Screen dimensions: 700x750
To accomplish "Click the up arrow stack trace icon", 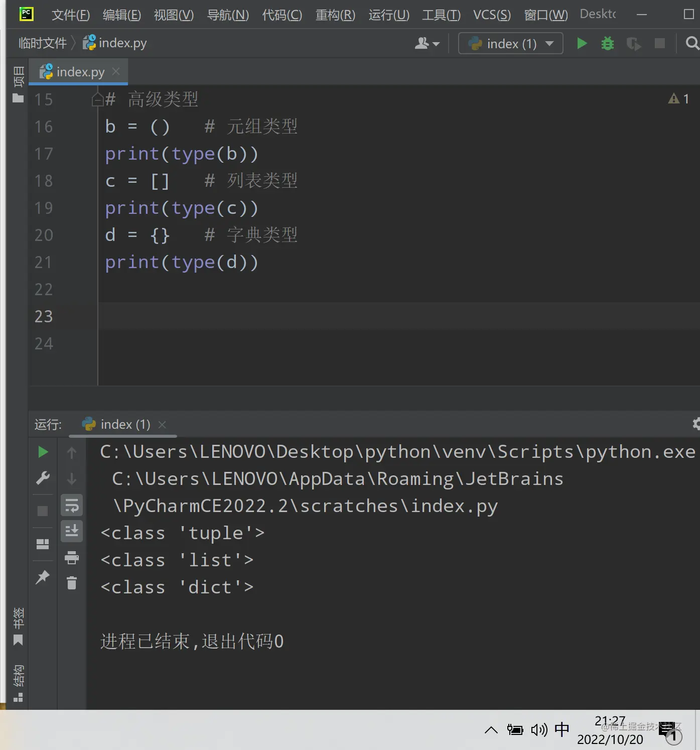I will [x=72, y=453].
